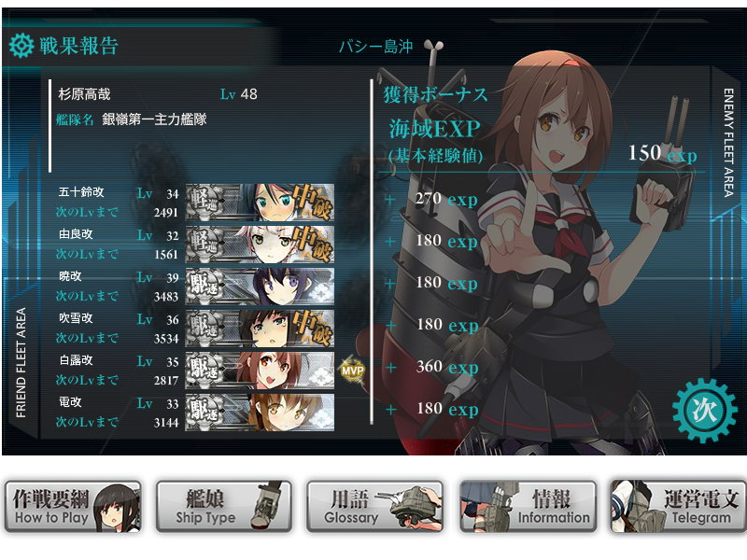747x560 pixels.
Task: Select 暁改 ship banner
Action: pyautogui.click(x=260, y=287)
